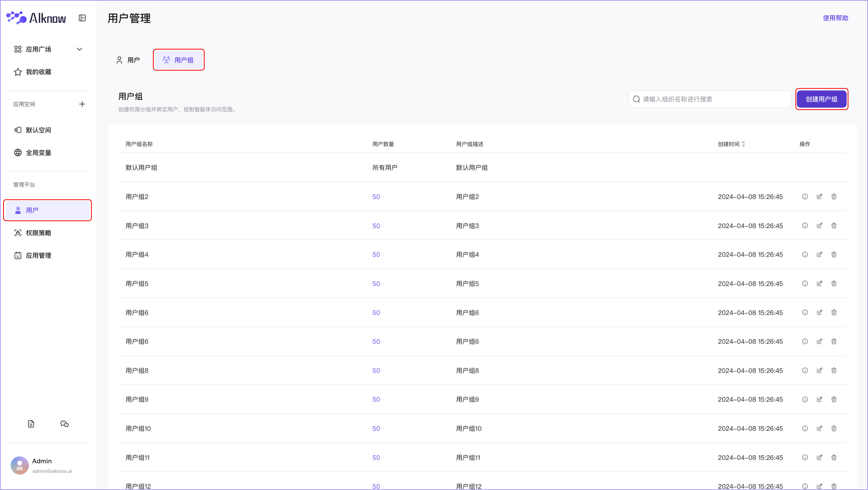Viewport: 868px width, 490px height.
Task: Collapse the sidebar panel icon
Action: pyautogui.click(x=82, y=18)
